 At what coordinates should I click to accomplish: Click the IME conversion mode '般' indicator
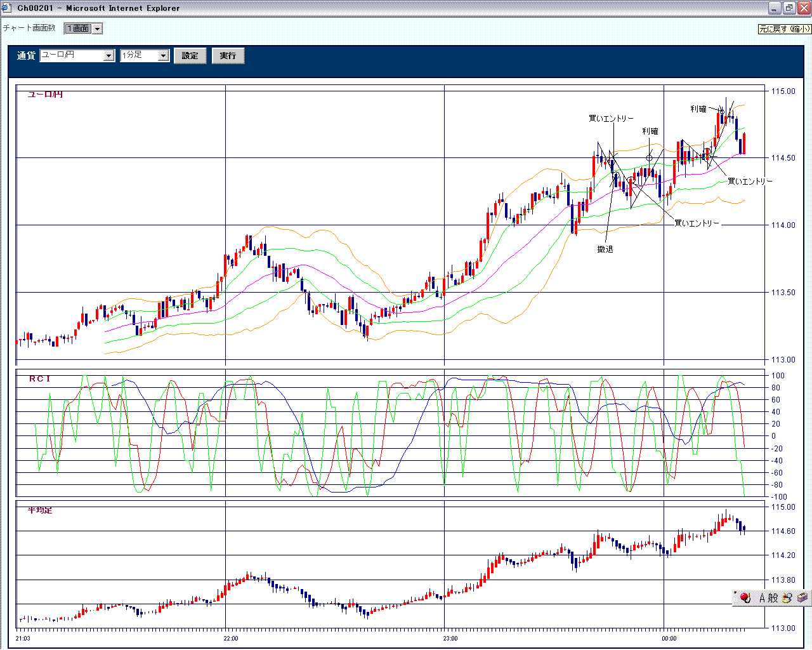click(x=773, y=598)
